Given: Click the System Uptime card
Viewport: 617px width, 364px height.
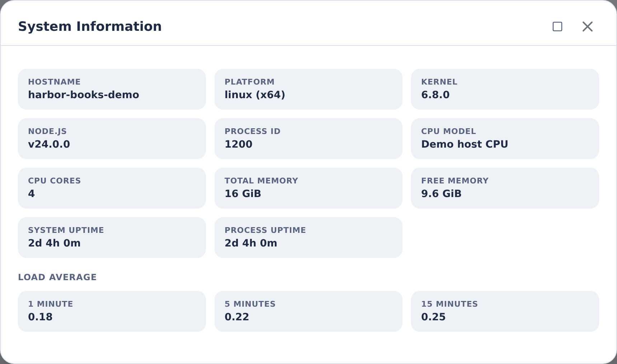Looking at the screenshot, I should [x=112, y=238].
